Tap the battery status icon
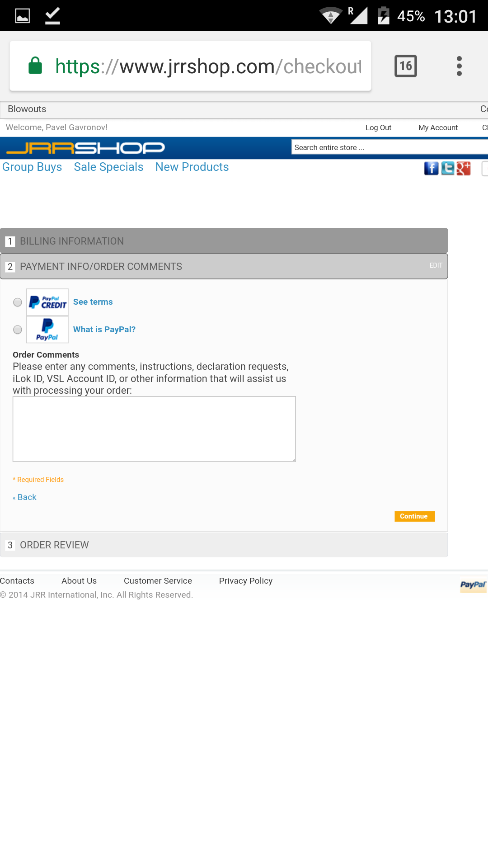Image resolution: width=488 pixels, height=868 pixels. pos(383,16)
